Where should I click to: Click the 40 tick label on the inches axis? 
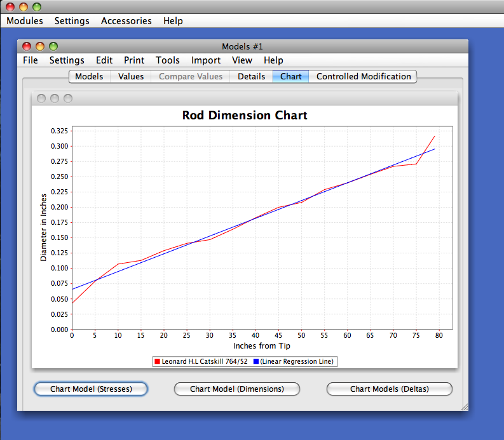[255, 335]
